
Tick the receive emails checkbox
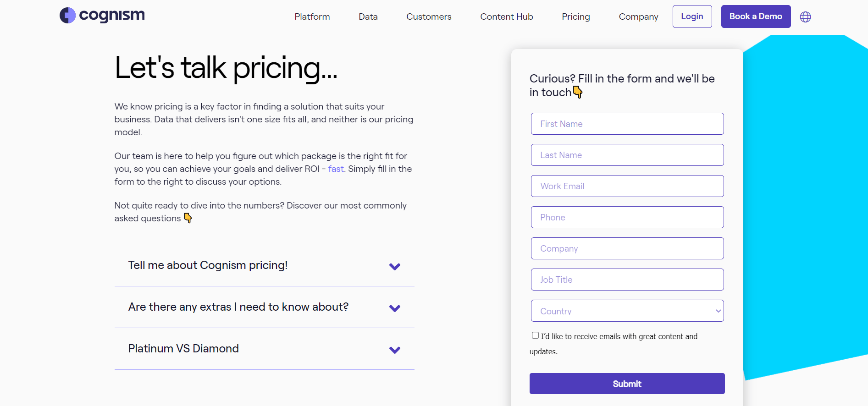click(x=535, y=335)
